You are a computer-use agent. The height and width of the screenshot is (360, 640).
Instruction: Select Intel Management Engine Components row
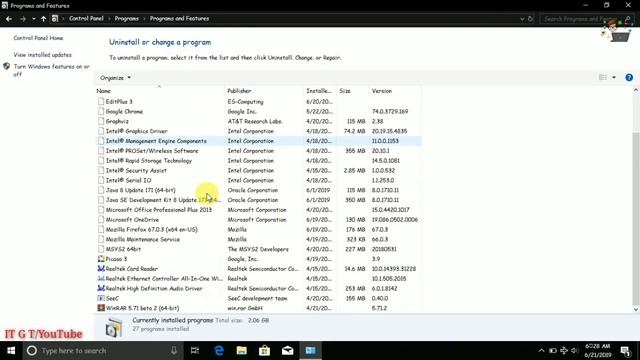tap(259, 141)
